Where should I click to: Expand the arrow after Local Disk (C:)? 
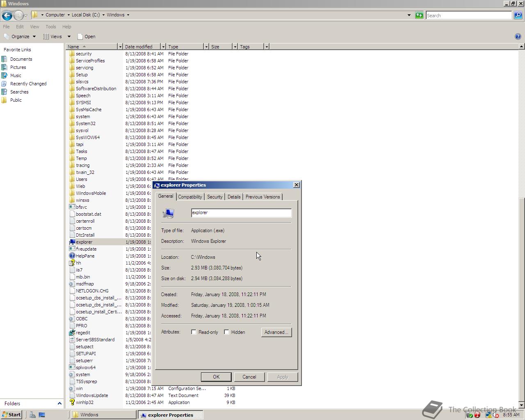tap(103, 15)
